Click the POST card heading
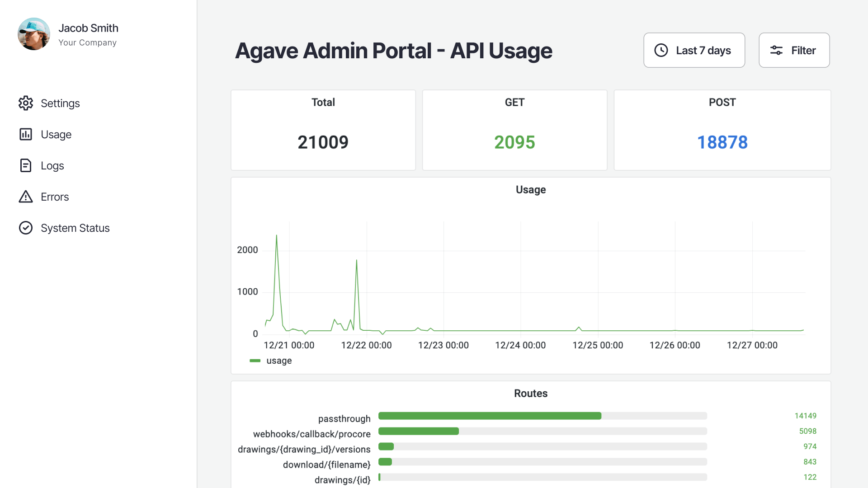868x488 pixels. click(722, 103)
